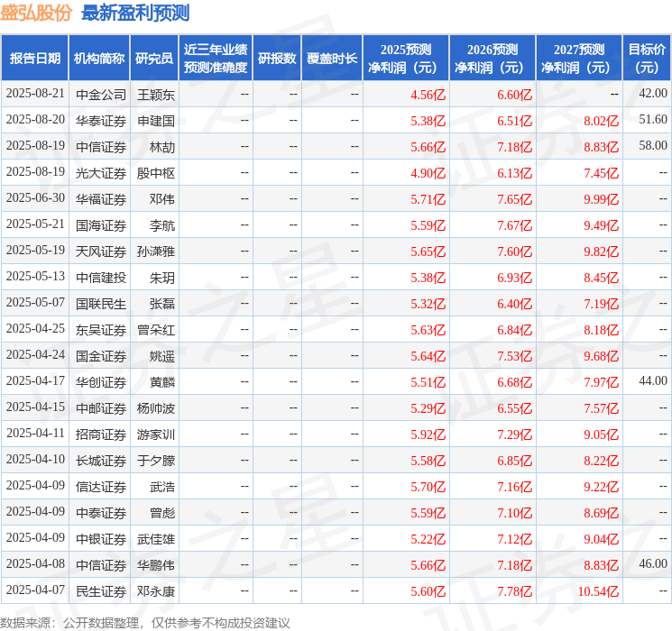Click the 国海证券 institution cell
Screen dimensions: 672x631
point(101,225)
